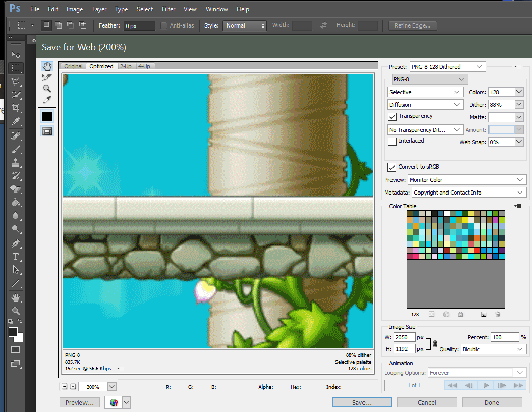The height and width of the screenshot is (412, 532).
Task: Enable the Interlaced checkbox
Action: pyautogui.click(x=392, y=141)
